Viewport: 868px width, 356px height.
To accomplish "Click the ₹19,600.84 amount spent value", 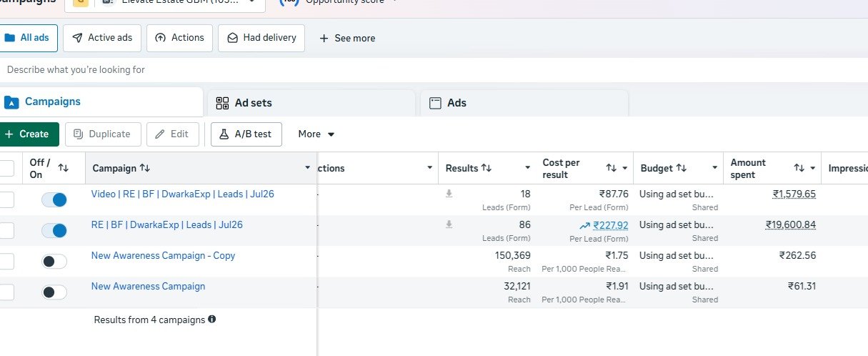I will click(x=791, y=224).
